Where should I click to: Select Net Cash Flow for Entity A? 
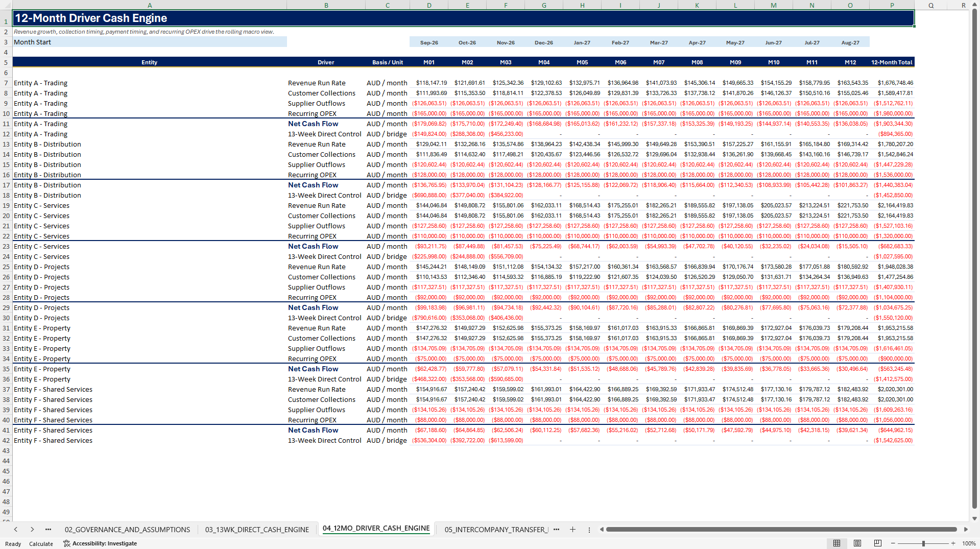326,124
